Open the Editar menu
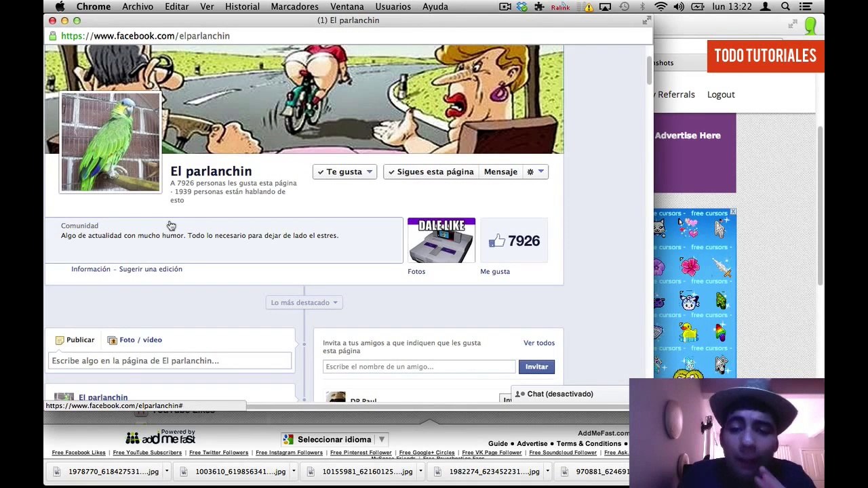This screenshot has width=868, height=488. pyautogui.click(x=176, y=7)
